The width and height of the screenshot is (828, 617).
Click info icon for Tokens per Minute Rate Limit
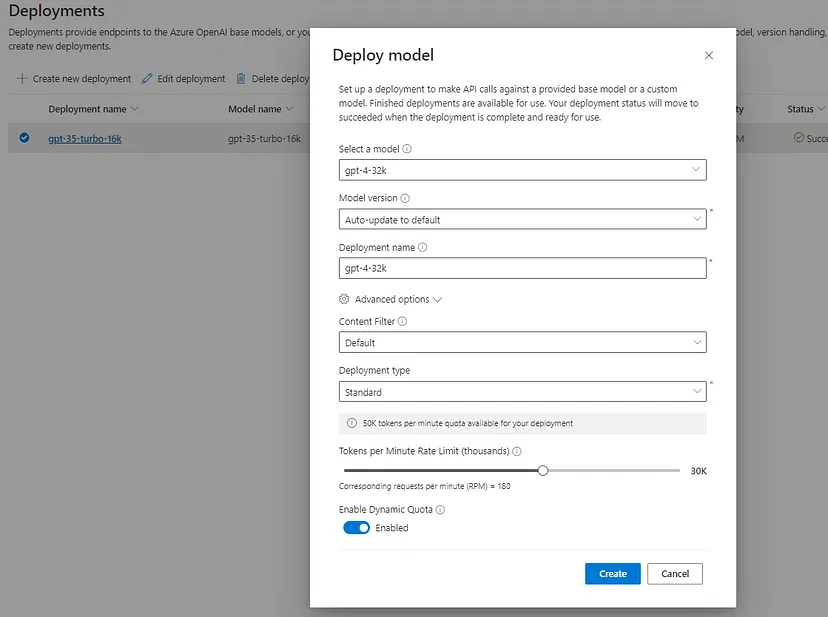click(x=517, y=451)
